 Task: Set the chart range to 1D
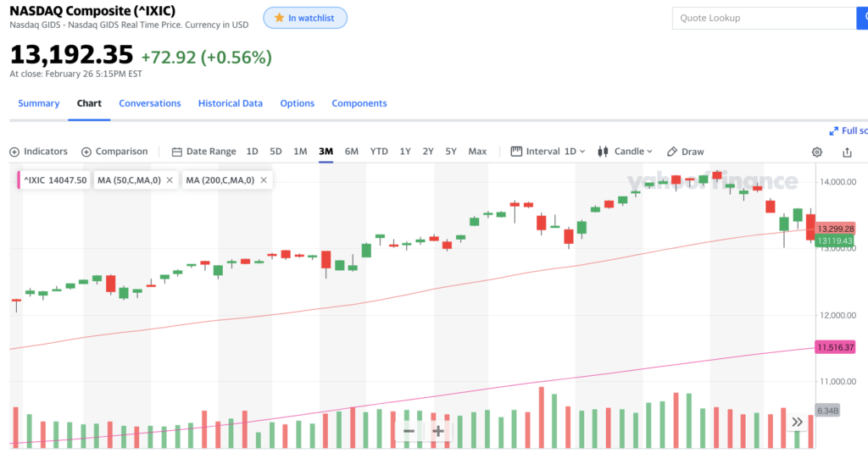click(252, 152)
